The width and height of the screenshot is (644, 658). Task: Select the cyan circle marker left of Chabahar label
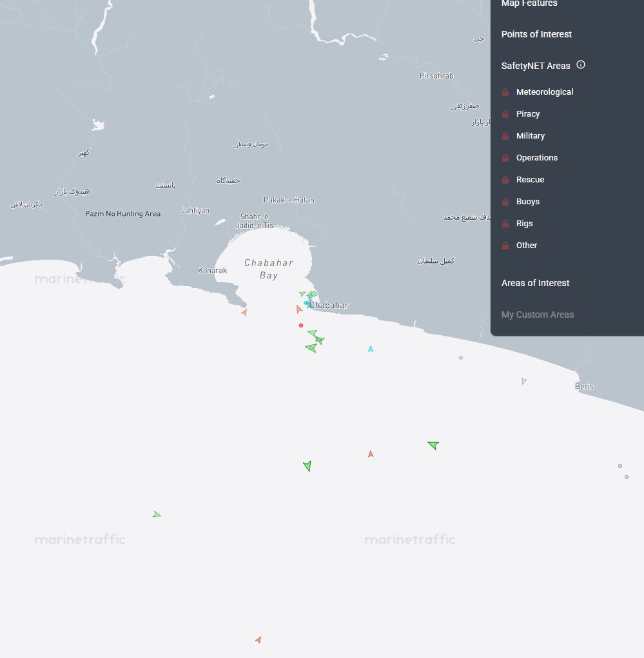[306, 303]
